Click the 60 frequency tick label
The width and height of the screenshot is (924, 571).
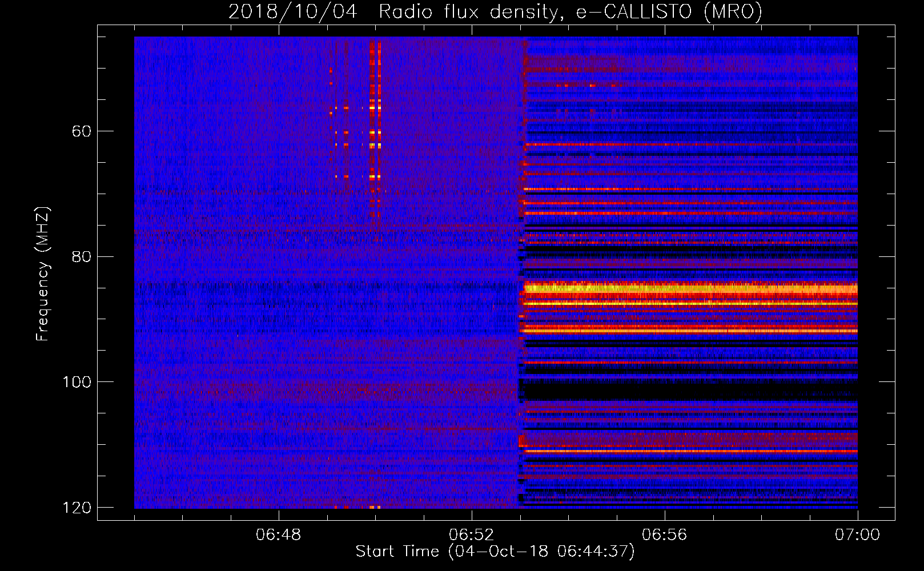82,131
